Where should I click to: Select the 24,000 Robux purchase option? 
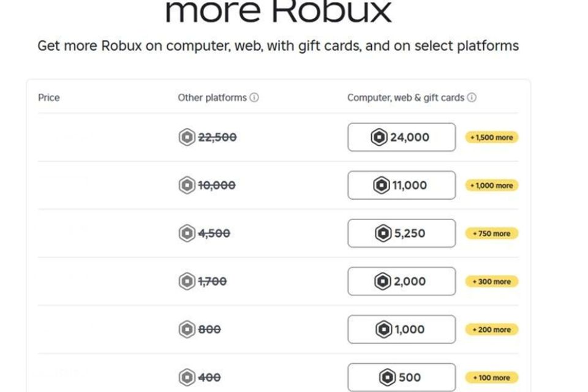click(401, 137)
